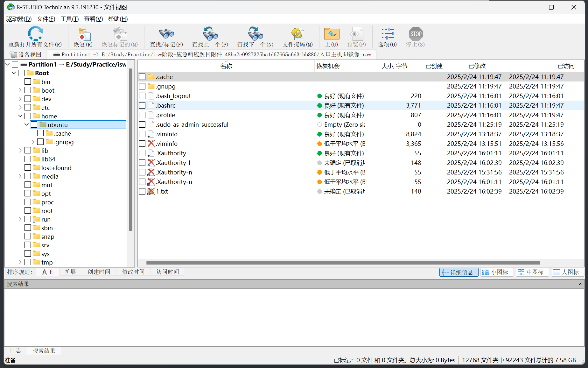Expand the dev folder node
This screenshot has height=368, width=588.
[x=20, y=99]
